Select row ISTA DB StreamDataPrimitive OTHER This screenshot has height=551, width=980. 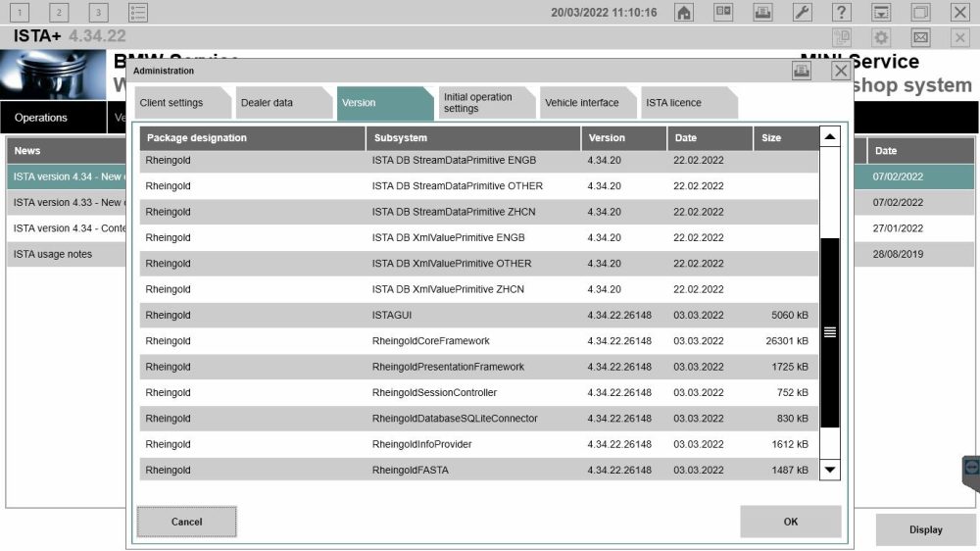coord(479,186)
